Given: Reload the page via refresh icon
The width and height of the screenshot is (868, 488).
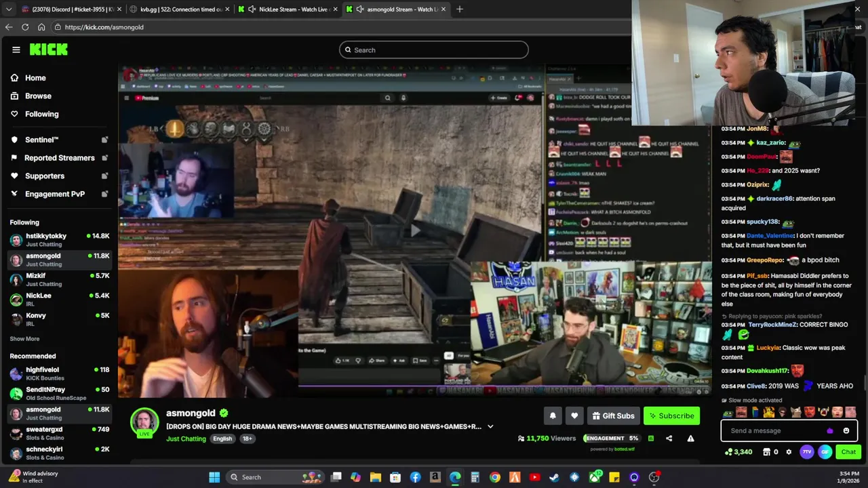Looking at the screenshot, I should point(25,27).
